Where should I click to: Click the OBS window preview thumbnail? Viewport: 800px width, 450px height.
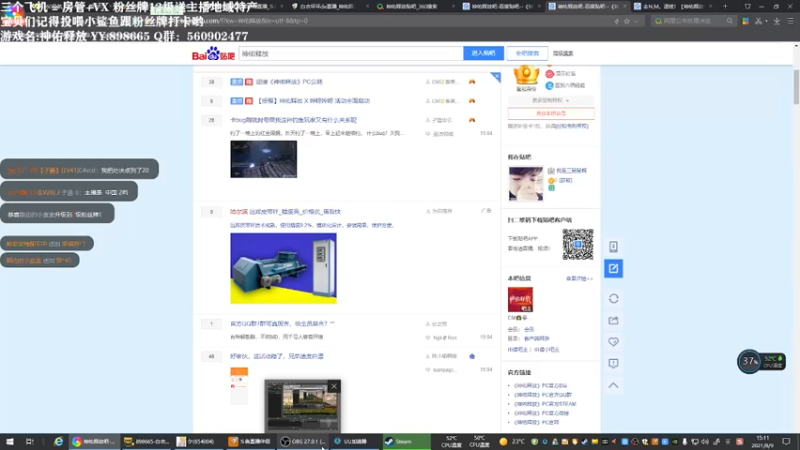point(303,406)
